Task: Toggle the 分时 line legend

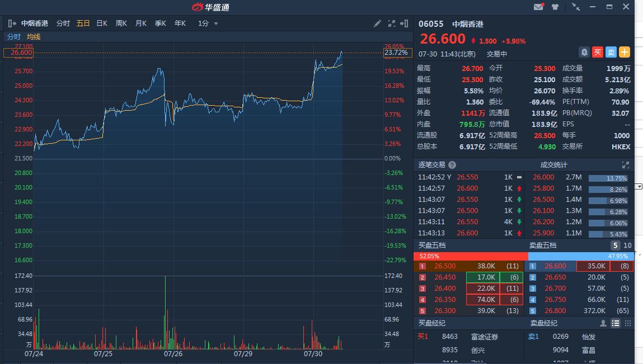Action: [13, 37]
